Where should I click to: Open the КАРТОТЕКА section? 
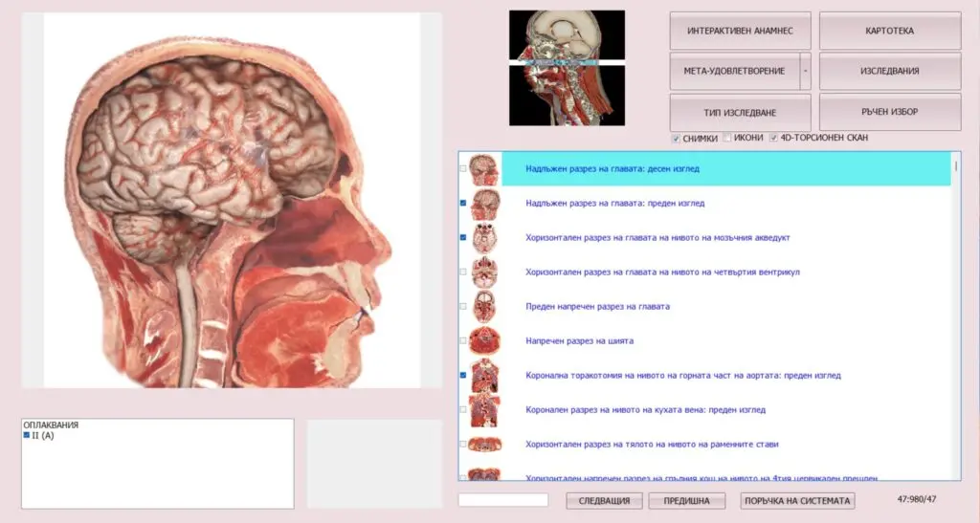889,31
